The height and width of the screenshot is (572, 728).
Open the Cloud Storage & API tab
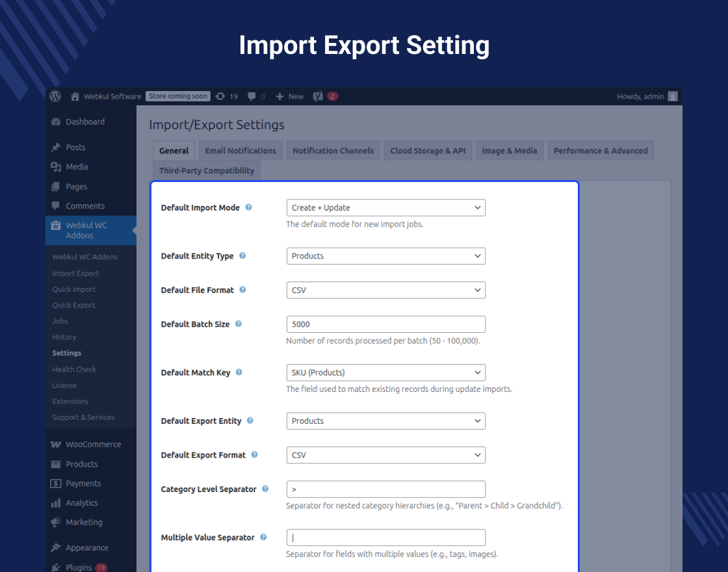[x=428, y=150]
